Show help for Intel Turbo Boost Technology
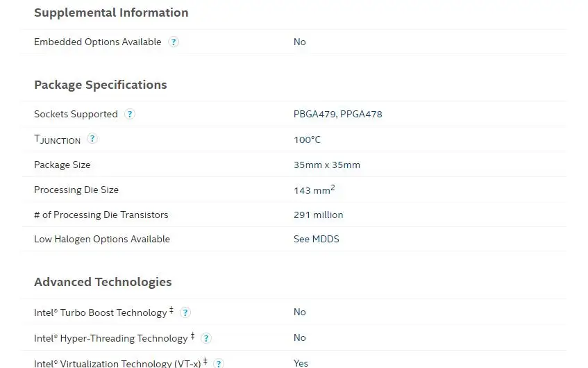Screen dimensions: 588x368 [x=185, y=312]
